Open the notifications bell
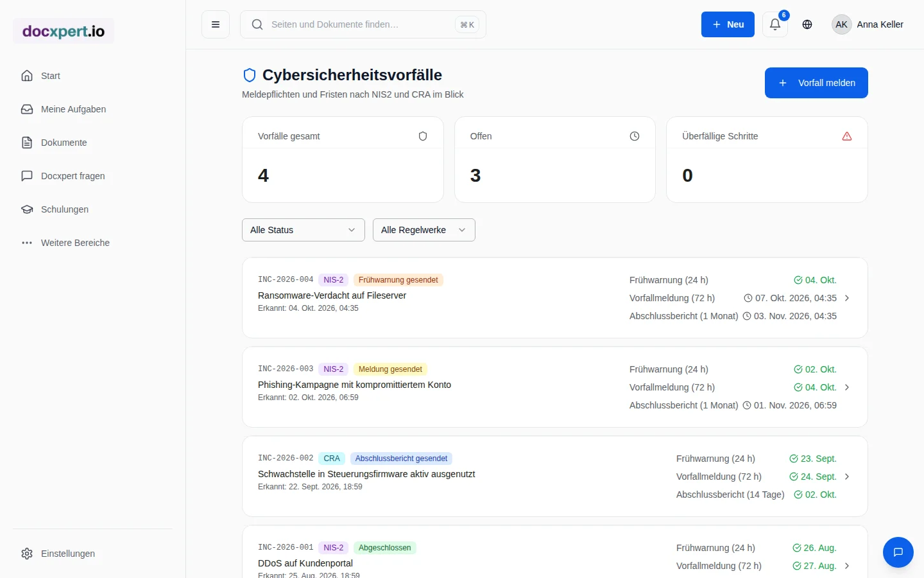This screenshot has width=924, height=578. [x=775, y=24]
